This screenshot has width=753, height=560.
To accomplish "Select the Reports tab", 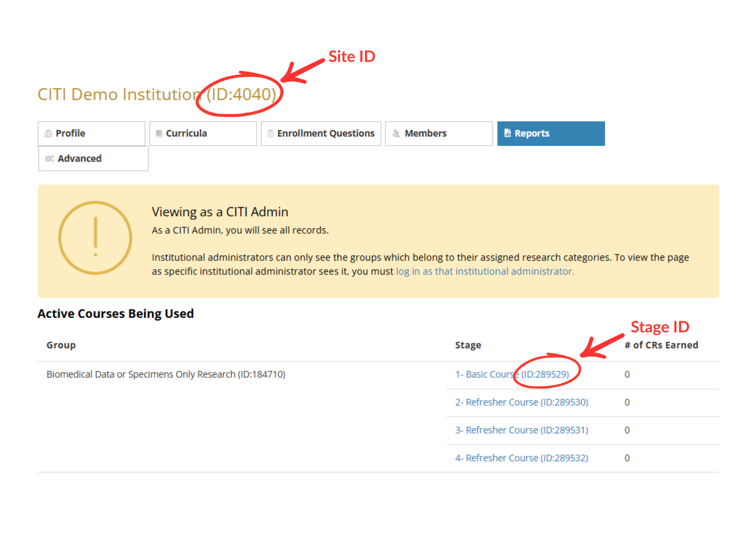I will pos(551,134).
